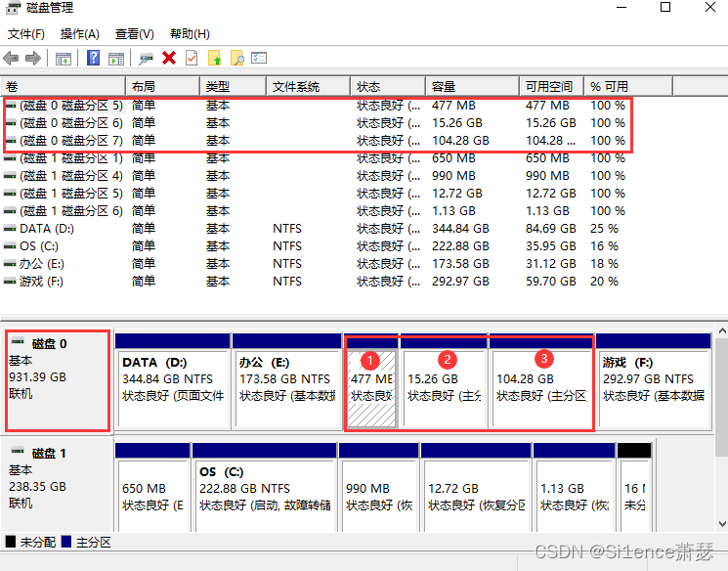The height and width of the screenshot is (571, 728).
Task: Select the 990 MB recovery partition on disk 1
Action: (379, 488)
